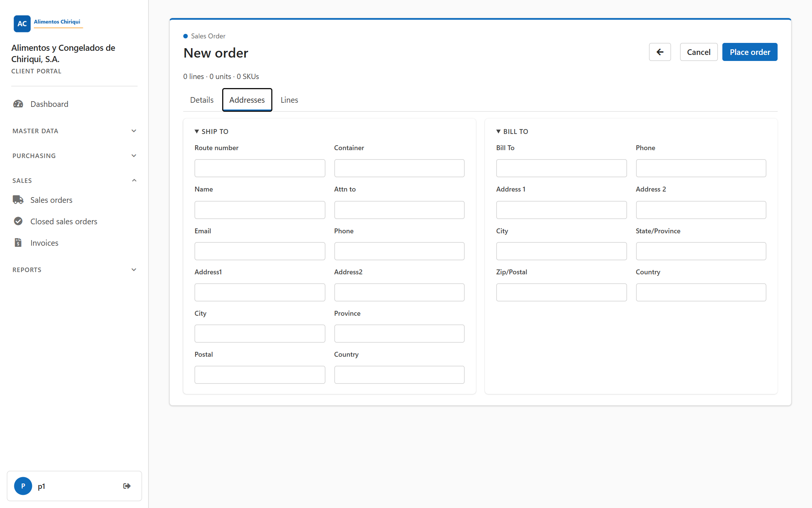Open the Lines tab

pyautogui.click(x=289, y=100)
